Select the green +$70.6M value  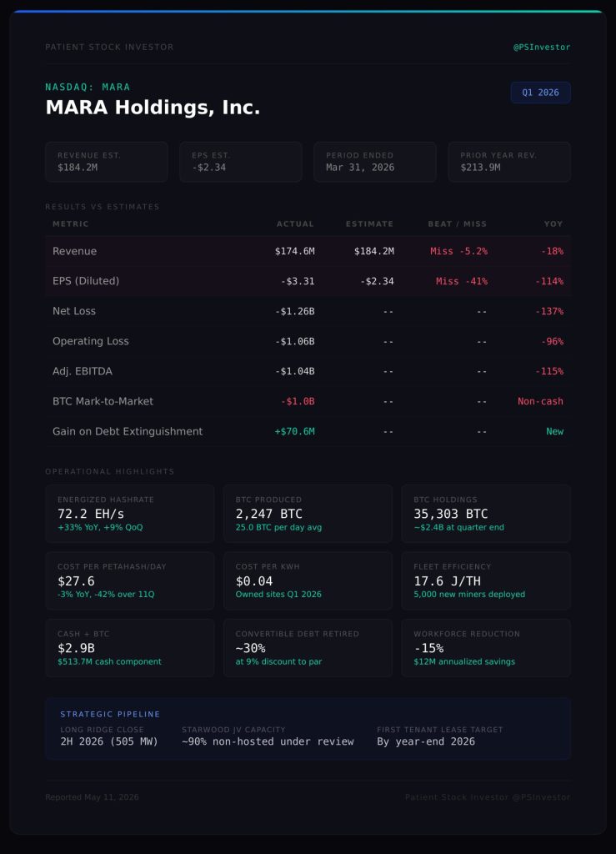click(x=294, y=431)
